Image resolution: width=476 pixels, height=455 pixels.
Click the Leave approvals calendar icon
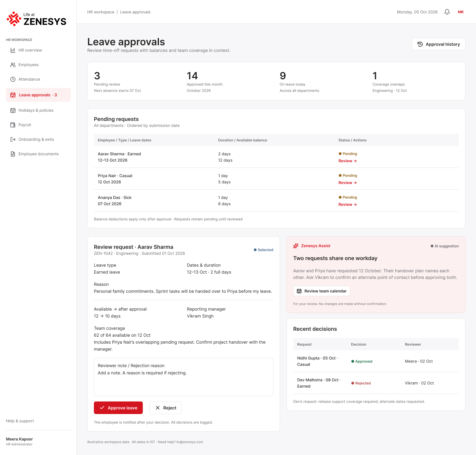[x=13, y=95]
